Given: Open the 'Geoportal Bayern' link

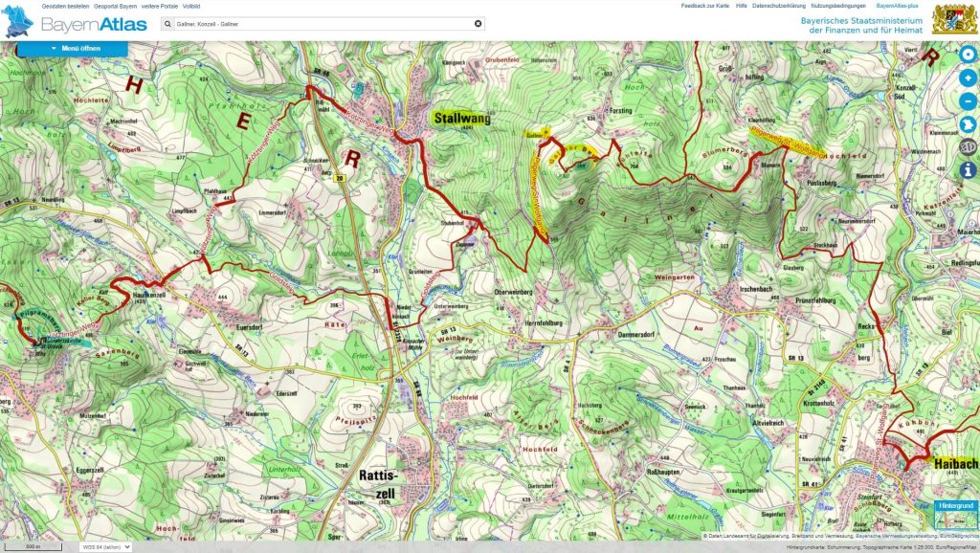Looking at the screenshot, I should (x=112, y=6).
